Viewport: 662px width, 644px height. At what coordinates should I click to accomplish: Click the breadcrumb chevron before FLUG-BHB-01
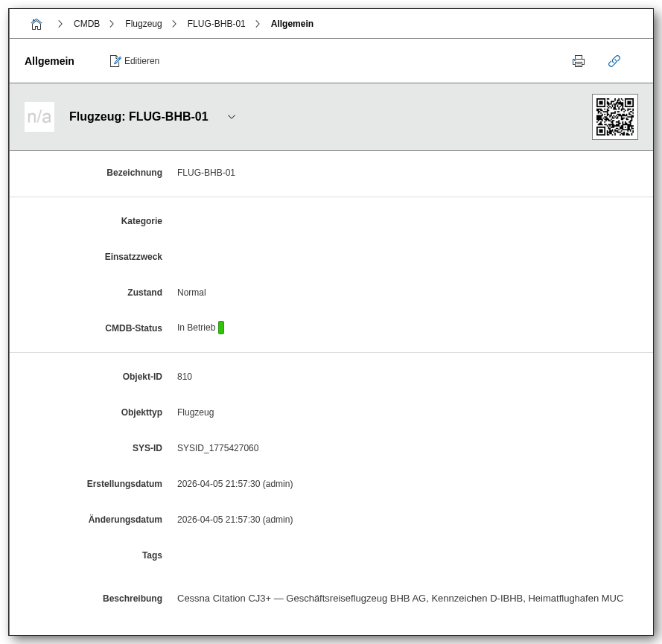(x=174, y=24)
